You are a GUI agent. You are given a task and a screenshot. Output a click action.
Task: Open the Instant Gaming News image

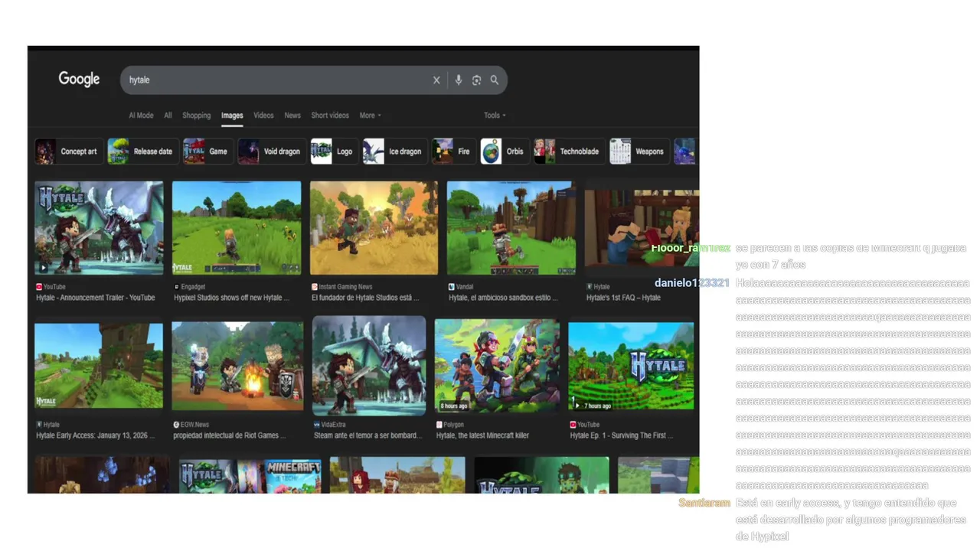(374, 227)
